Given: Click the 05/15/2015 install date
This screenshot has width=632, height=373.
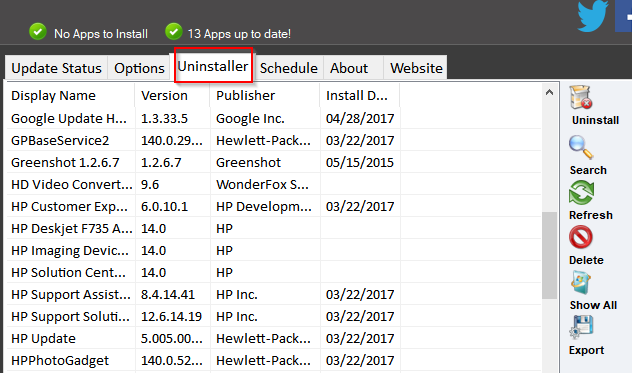Looking at the screenshot, I should click(x=360, y=163).
